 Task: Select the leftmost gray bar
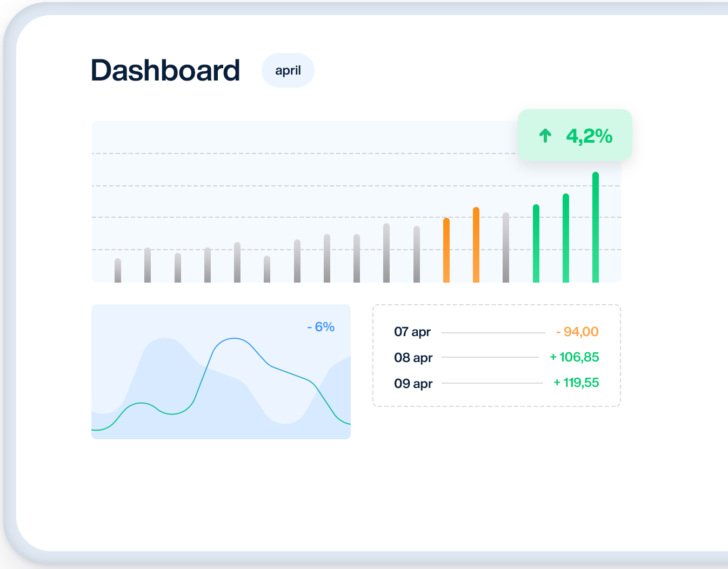point(118,270)
